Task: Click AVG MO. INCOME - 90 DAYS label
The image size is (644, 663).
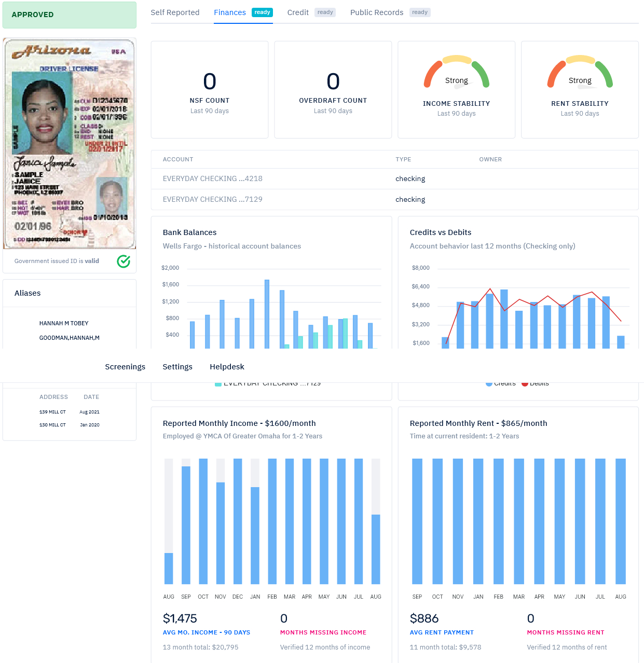Action: tap(207, 632)
